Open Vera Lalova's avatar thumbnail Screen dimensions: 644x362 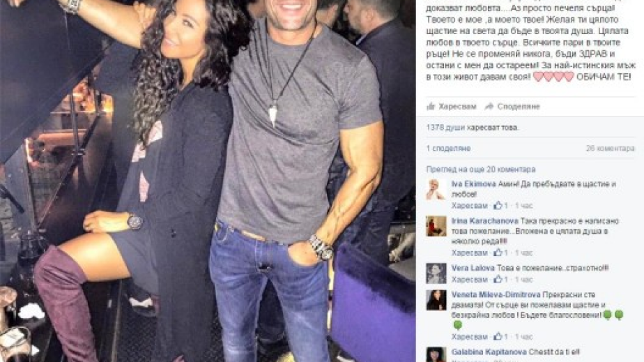(x=436, y=273)
